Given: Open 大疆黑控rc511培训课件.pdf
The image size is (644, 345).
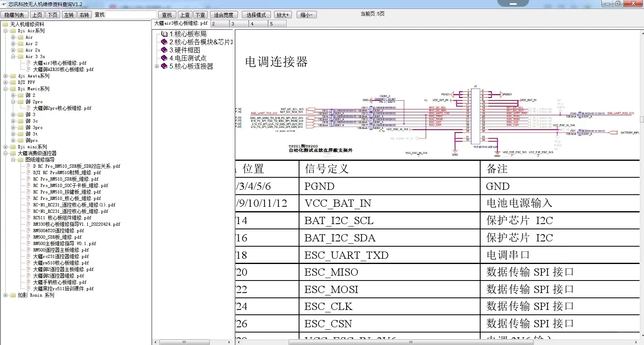Looking at the screenshot, I should point(63,289).
